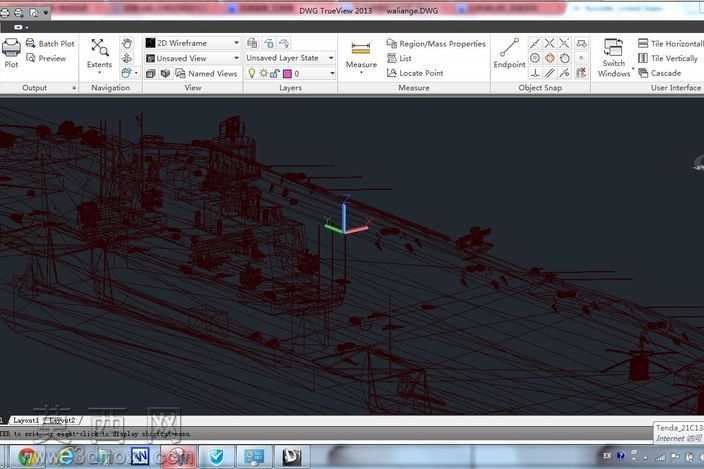This screenshot has height=469, width=704.
Task: Expand the Measure dropdown arrow
Action: coord(361,72)
